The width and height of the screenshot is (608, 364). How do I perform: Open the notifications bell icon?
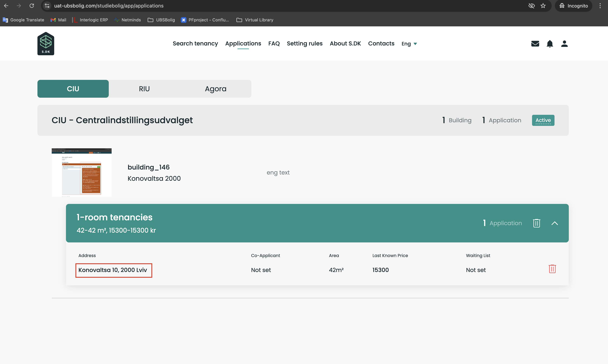point(550,44)
